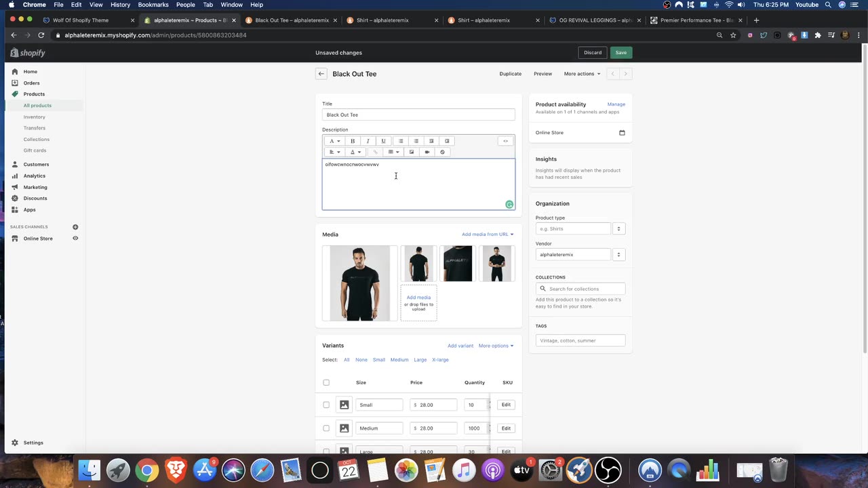Image resolution: width=868 pixels, height=488 pixels.
Task: Check the Medium variant checkbox
Action: pyautogui.click(x=326, y=428)
